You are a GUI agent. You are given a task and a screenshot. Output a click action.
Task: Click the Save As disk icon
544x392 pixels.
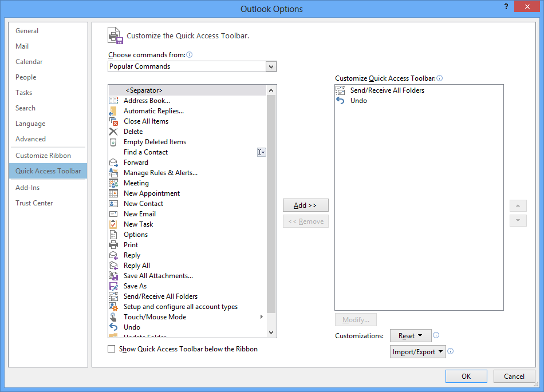pyautogui.click(x=113, y=286)
